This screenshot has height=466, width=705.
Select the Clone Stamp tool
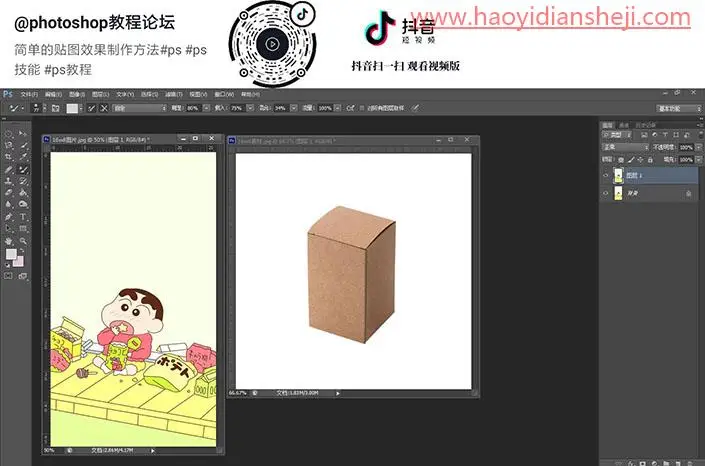[x=8, y=181]
